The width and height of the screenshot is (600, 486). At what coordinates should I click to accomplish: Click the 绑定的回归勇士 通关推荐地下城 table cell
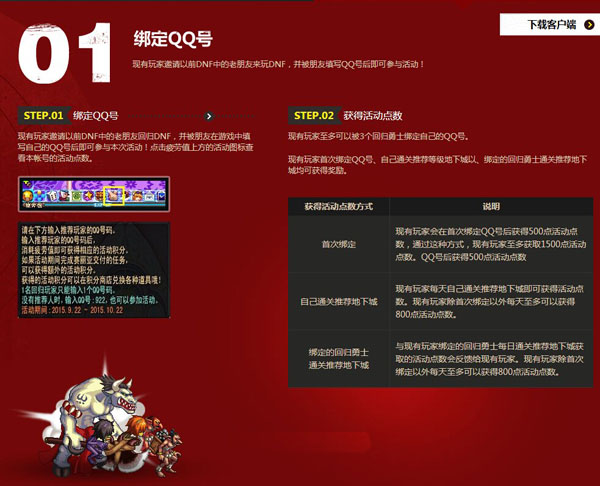coord(339,359)
